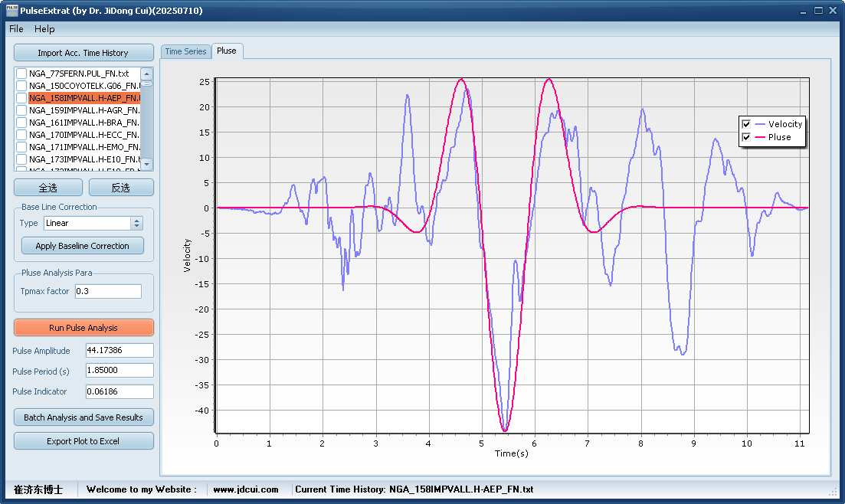Click the file list scroll-down arrow

coord(147,164)
